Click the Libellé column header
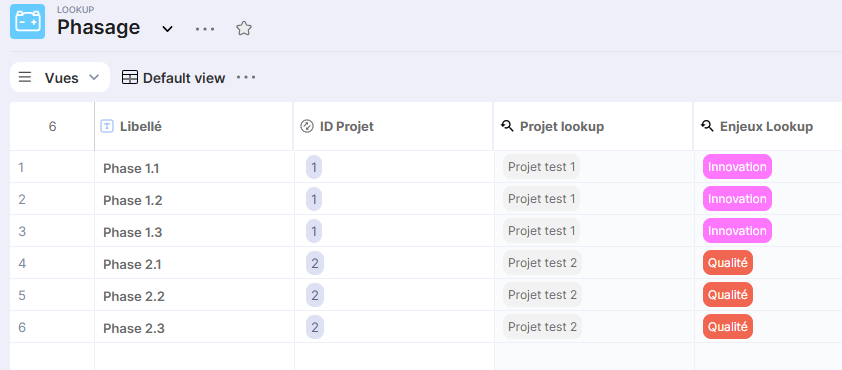The width and height of the screenshot is (842, 370). click(x=194, y=127)
